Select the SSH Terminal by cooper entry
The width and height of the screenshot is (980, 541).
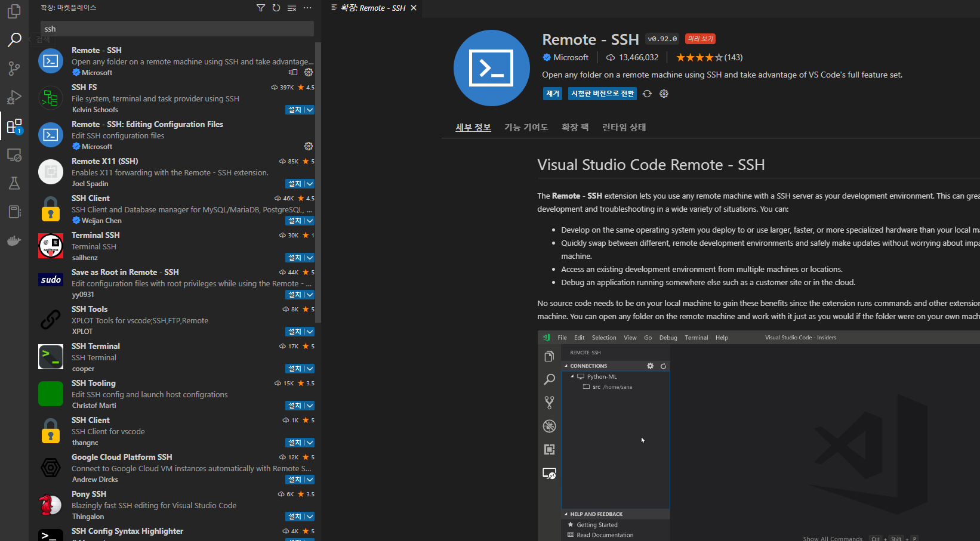coord(176,357)
